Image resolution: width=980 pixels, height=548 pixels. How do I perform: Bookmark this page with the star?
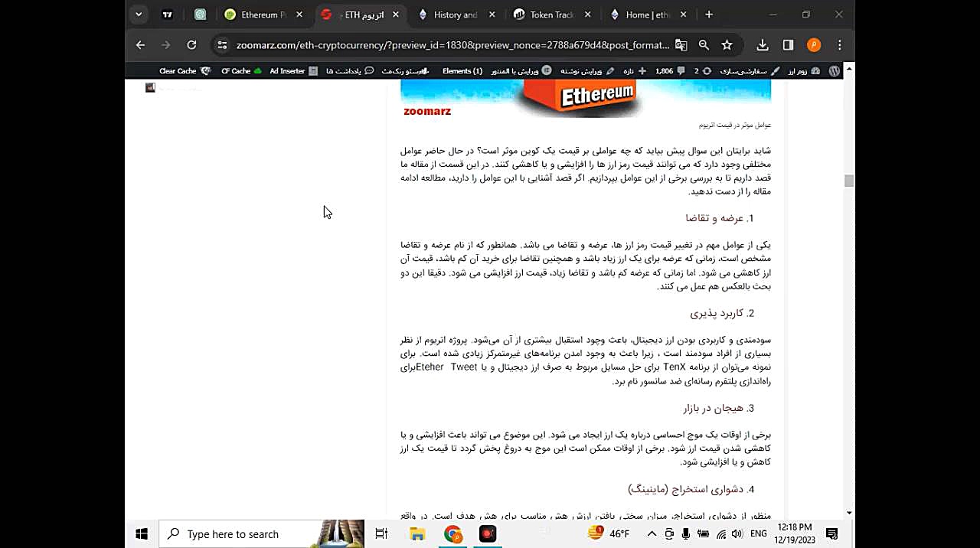pyautogui.click(x=727, y=45)
